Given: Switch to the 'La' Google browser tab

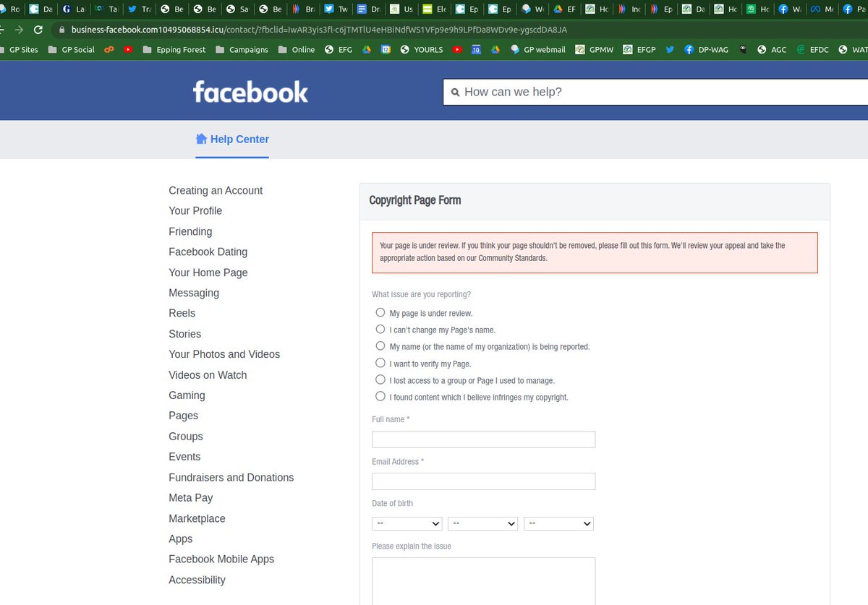Looking at the screenshot, I should pos(73,9).
